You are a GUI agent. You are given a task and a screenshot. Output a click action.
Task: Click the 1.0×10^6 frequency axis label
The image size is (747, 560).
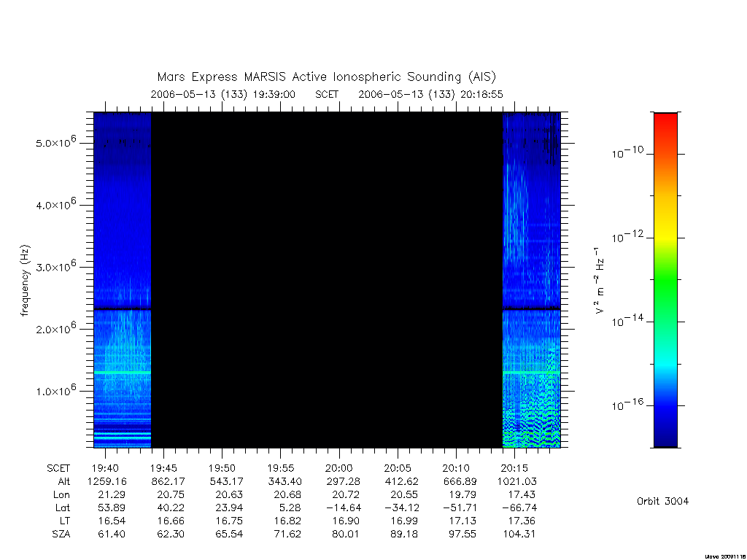pyautogui.click(x=55, y=391)
